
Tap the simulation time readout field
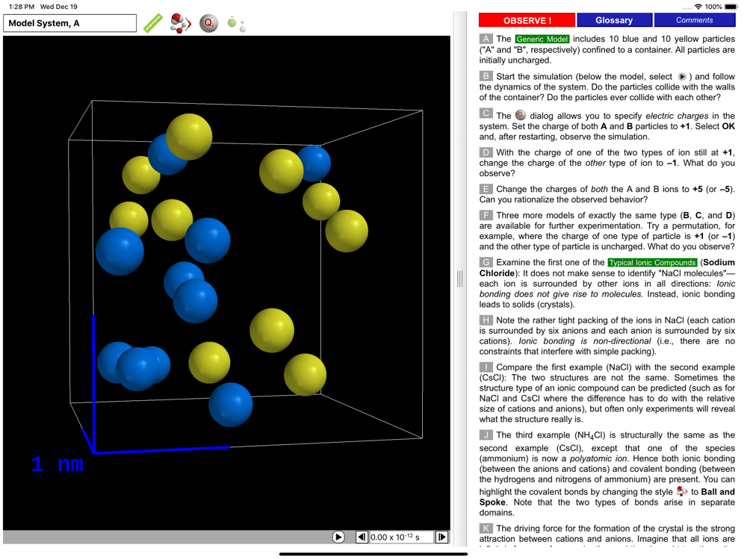[x=402, y=537]
